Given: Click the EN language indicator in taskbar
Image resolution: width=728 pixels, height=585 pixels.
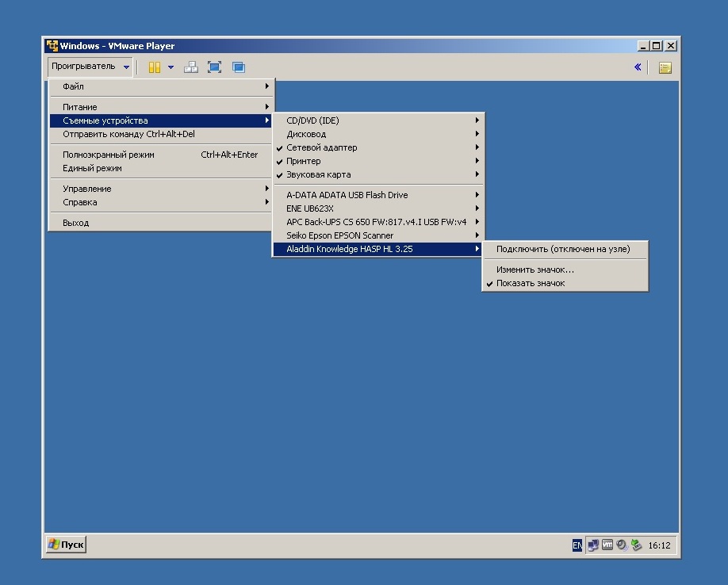Looking at the screenshot, I should pos(577,545).
